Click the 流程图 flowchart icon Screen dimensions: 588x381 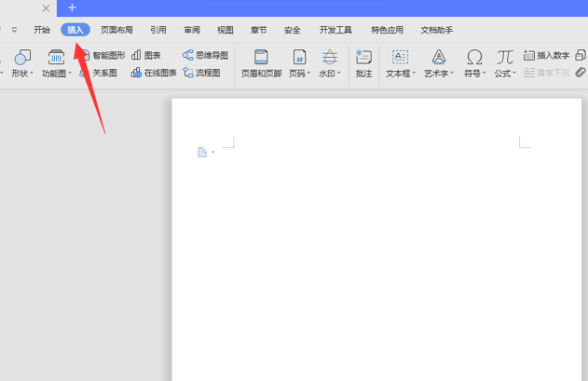(188, 73)
